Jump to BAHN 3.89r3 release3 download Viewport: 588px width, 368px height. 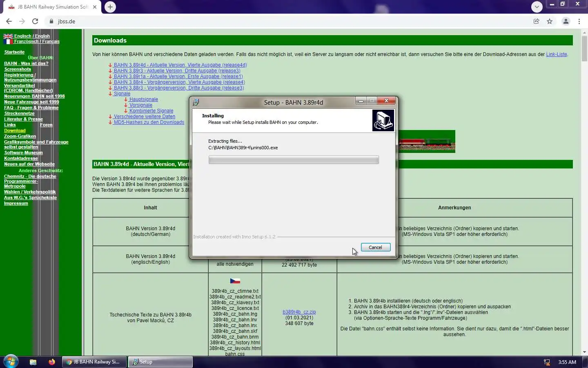[x=177, y=71]
